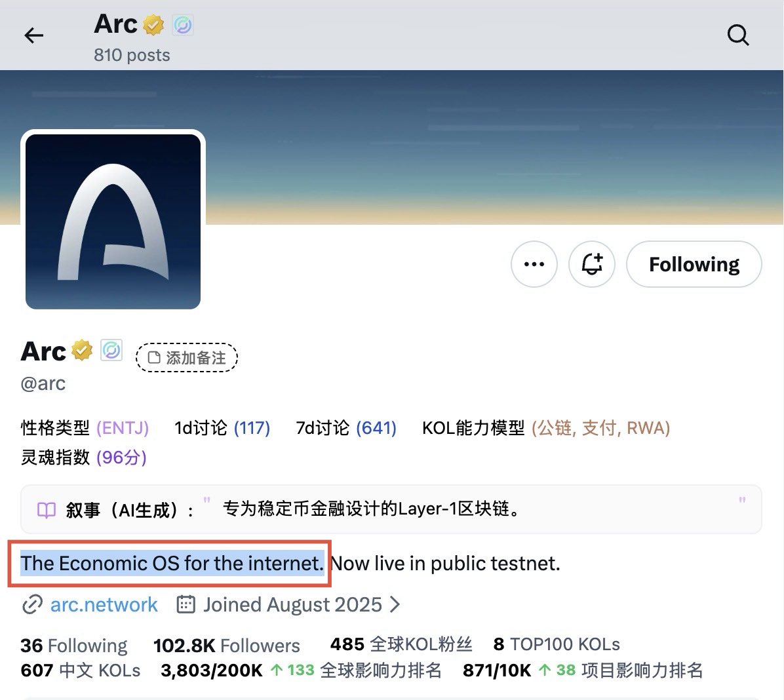This screenshot has height=700, width=784.
Task: Click the Following button
Action: pos(694,264)
